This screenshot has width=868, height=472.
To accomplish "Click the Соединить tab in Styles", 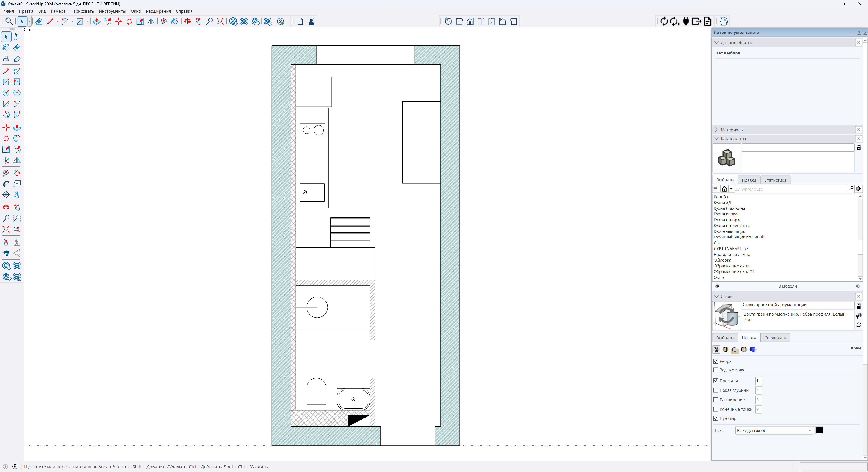I will click(x=775, y=338).
